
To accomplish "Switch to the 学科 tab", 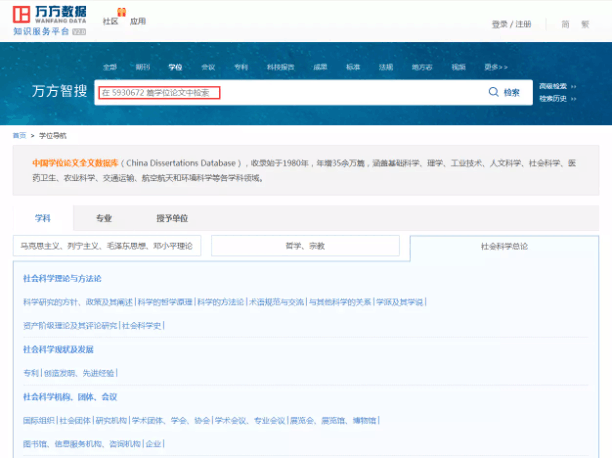I will (x=43, y=218).
